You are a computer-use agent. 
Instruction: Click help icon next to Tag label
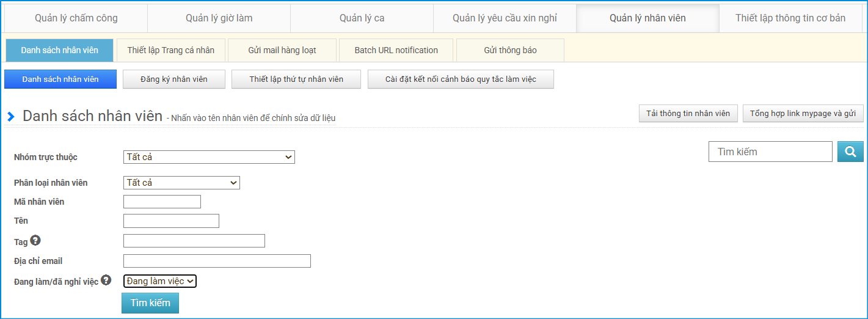(35, 241)
